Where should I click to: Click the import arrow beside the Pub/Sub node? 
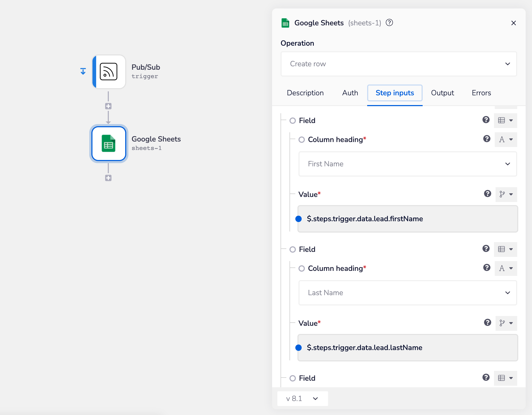click(x=83, y=71)
